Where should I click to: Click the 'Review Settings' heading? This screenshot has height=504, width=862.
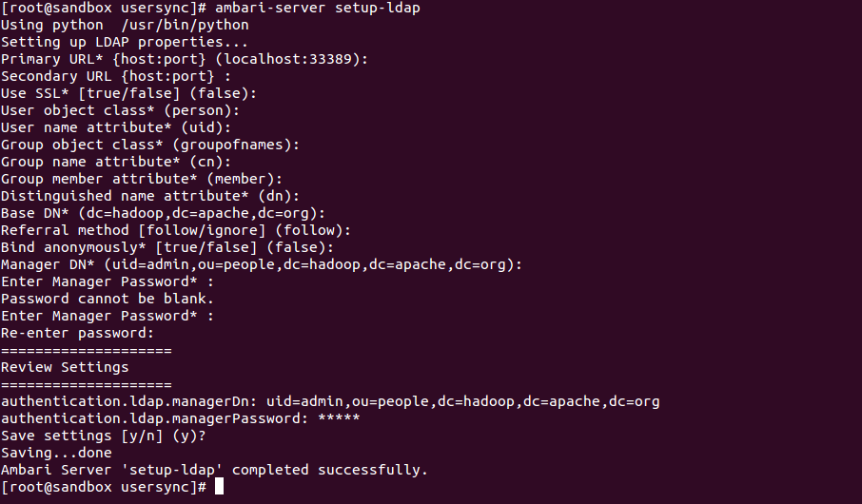click(x=65, y=367)
